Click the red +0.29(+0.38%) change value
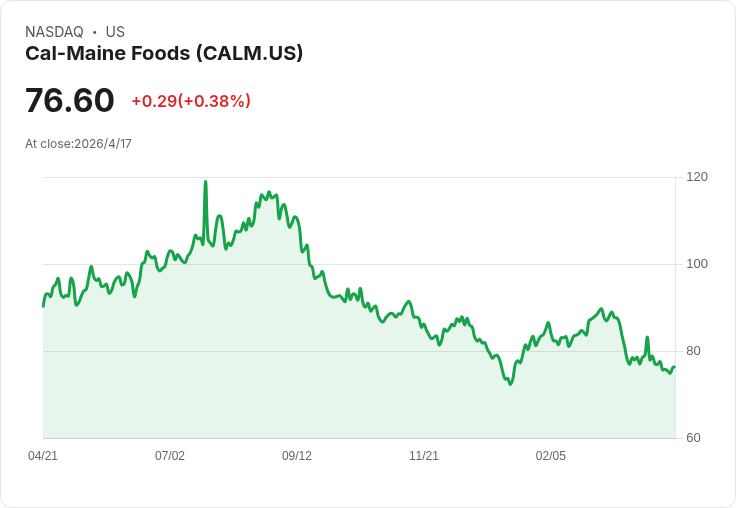736x508 pixels. (191, 101)
